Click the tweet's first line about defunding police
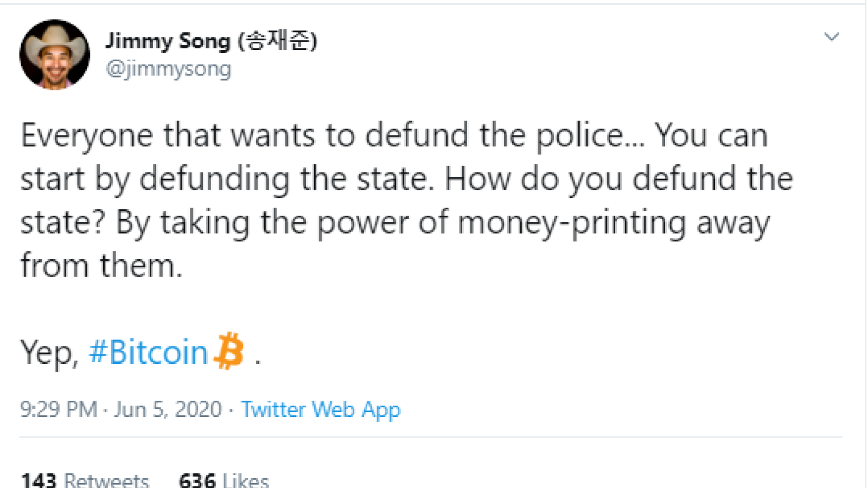This screenshot has height=488, width=868. 394,135
